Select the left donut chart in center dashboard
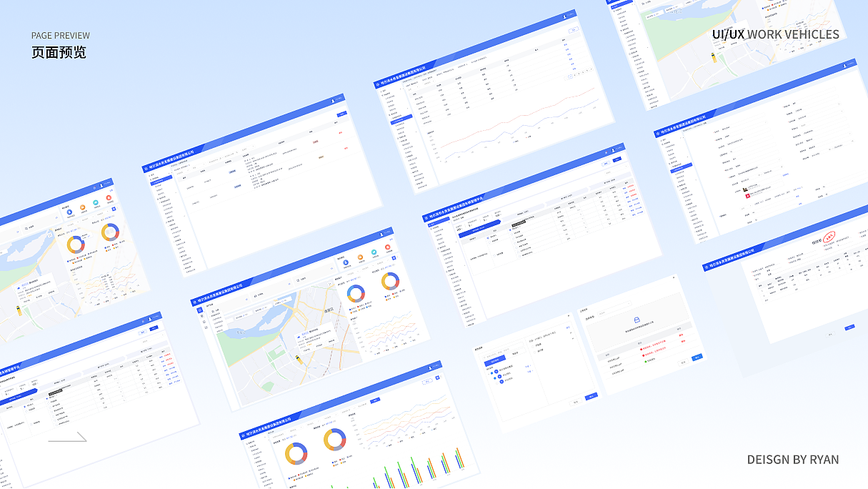868x489 pixels. click(x=356, y=293)
